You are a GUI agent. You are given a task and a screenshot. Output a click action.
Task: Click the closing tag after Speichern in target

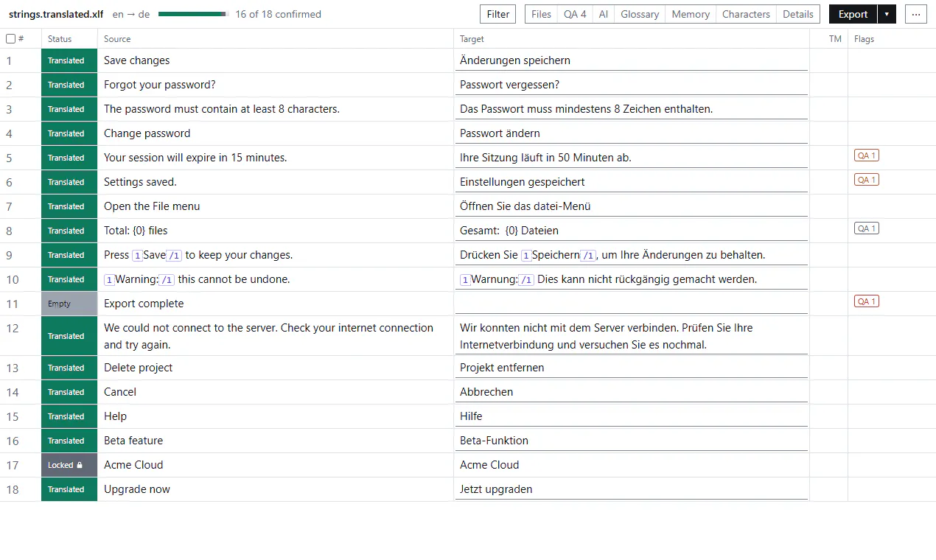(x=588, y=256)
